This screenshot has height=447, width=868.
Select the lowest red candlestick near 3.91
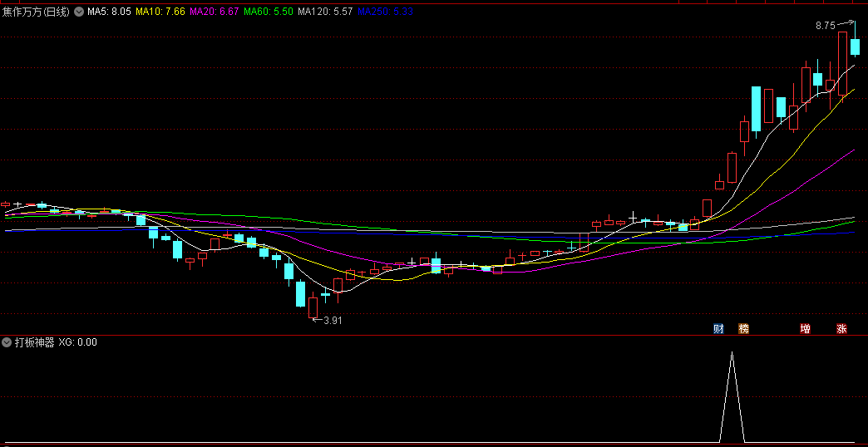(x=313, y=306)
